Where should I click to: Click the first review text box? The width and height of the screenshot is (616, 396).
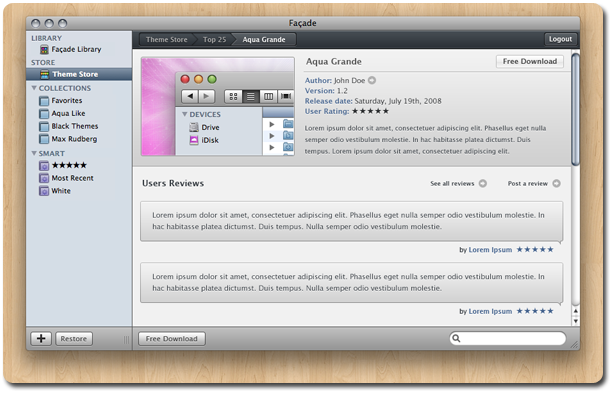click(352, 221)
